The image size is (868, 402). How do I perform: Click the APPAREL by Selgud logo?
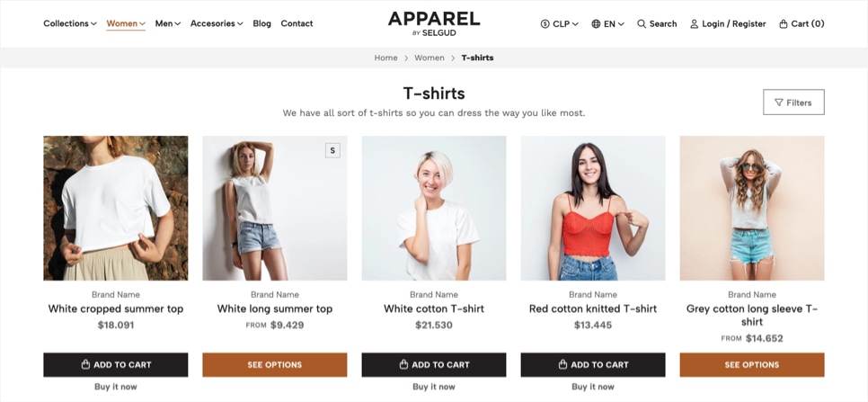tap(433, 23)
